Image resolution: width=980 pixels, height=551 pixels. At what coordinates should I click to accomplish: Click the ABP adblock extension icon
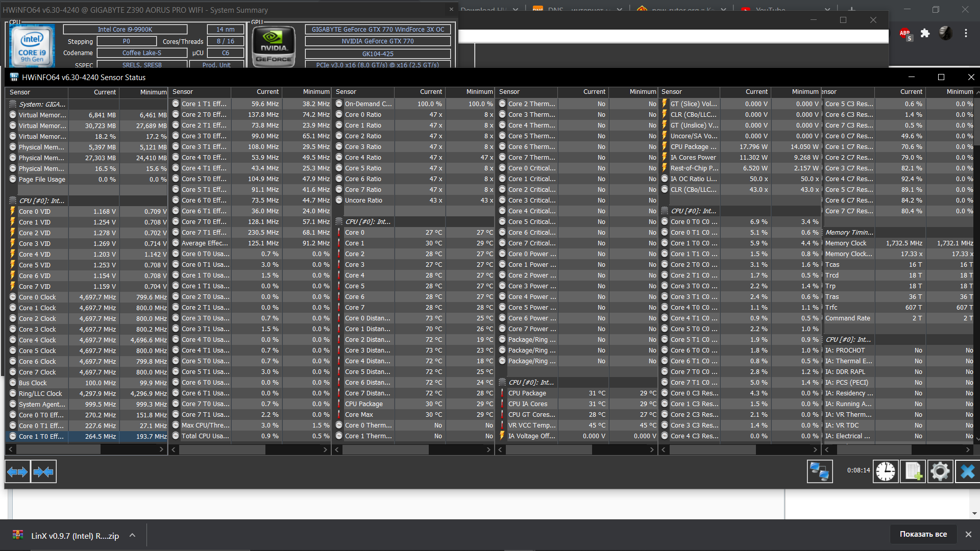(x=905, y=34)
